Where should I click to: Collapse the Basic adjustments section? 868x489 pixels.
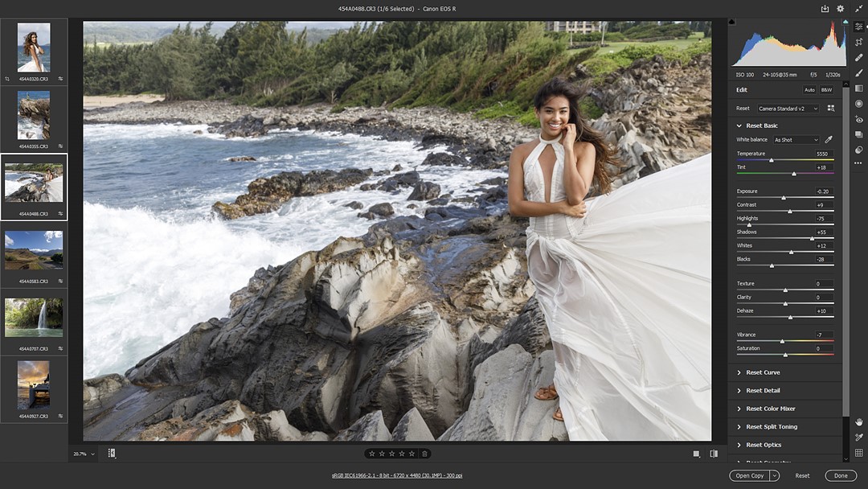coord(739,125)
